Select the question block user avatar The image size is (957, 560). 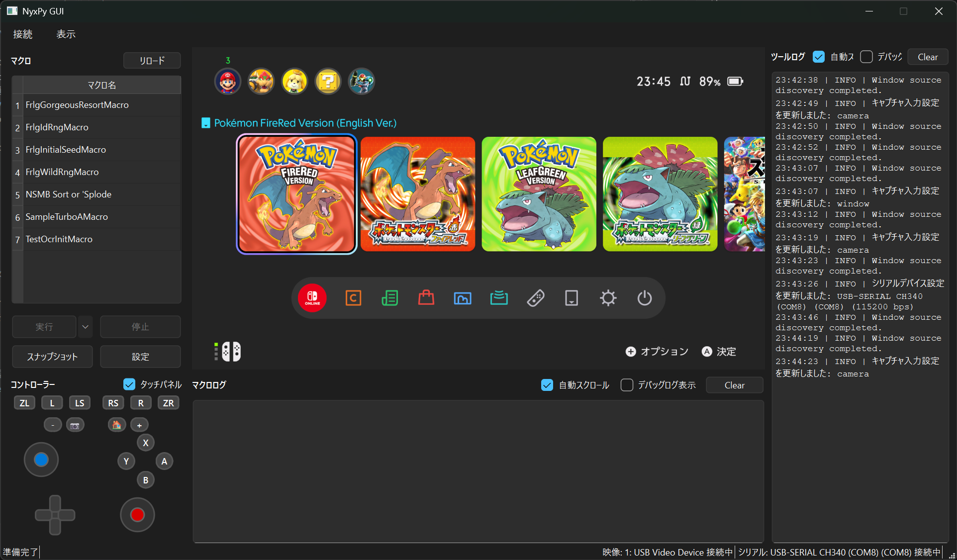[x=328, y=81]
